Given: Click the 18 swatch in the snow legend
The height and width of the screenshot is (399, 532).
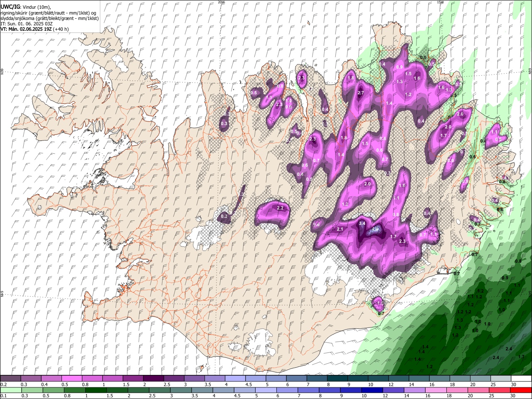Looking at the screenshot, I should [460, 379].
